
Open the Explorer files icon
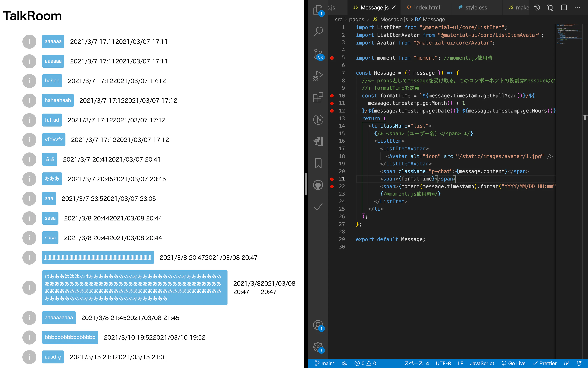[318, 10]
